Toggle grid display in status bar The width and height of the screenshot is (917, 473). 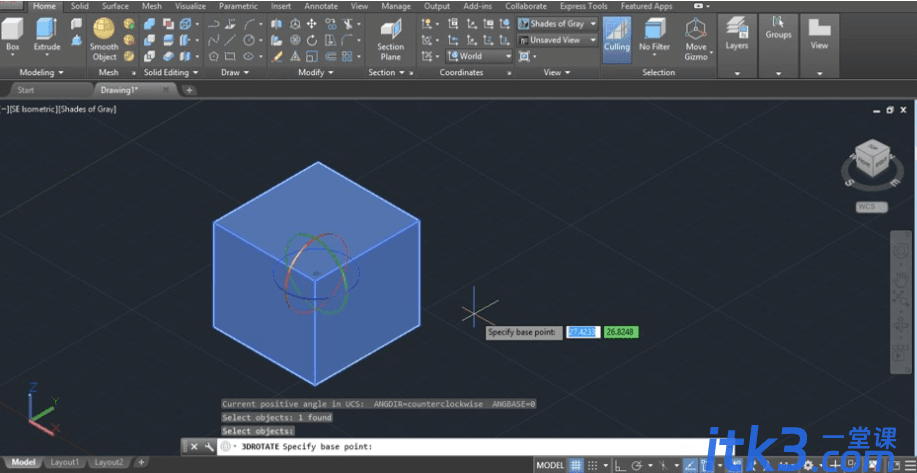tap(576, 465)
